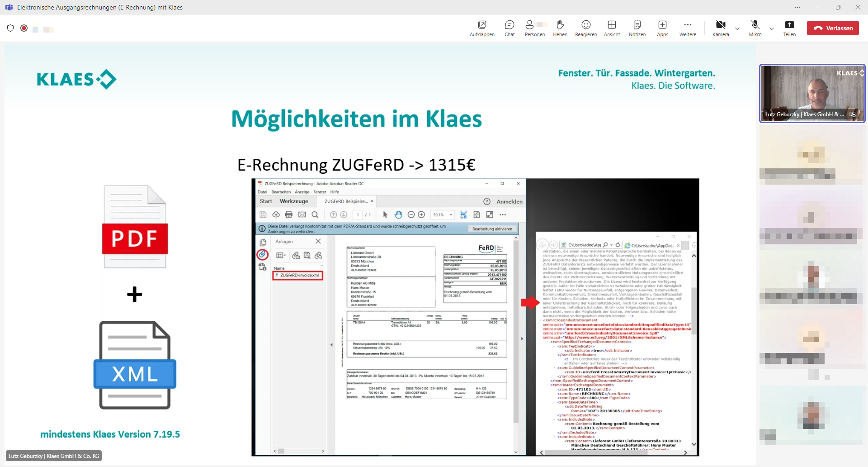
Task: Click the presenter name label under the slide
Action: coord(54,456)
